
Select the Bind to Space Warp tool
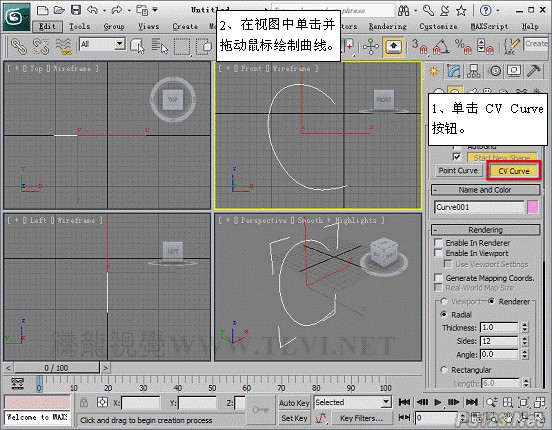click(64, 46)
